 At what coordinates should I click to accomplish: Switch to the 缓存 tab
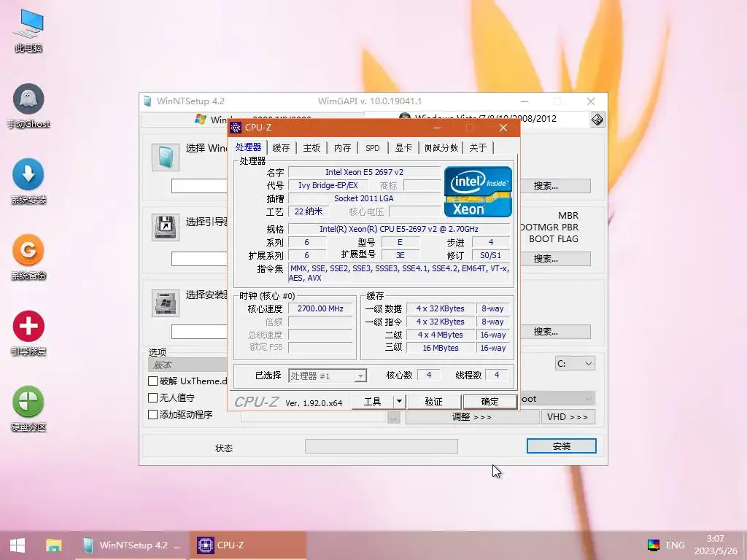(281, 147)
